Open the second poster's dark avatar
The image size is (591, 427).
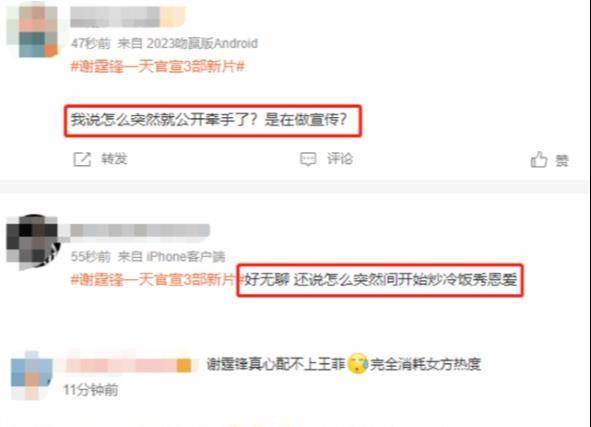pyautogui.click(x=33, y=242)
